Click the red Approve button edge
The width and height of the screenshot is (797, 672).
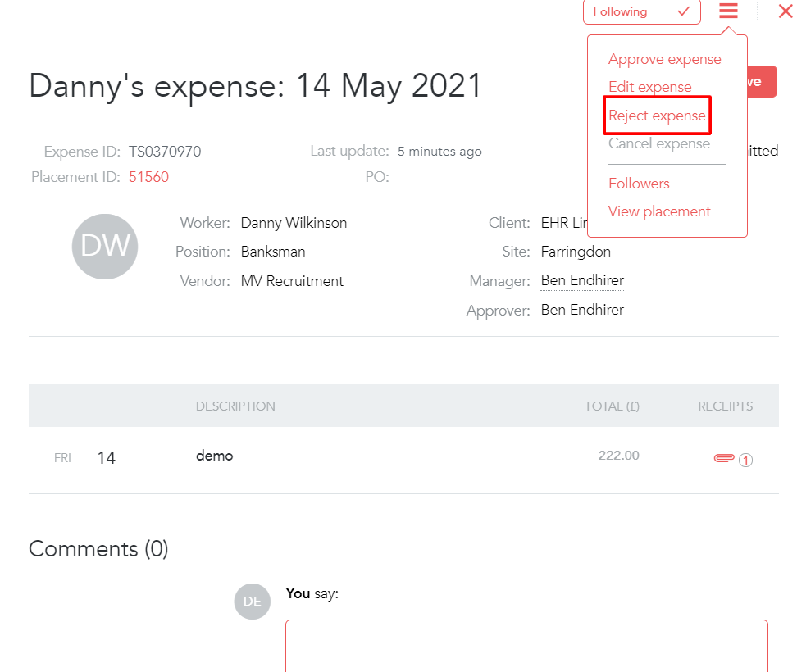point(762,81)
